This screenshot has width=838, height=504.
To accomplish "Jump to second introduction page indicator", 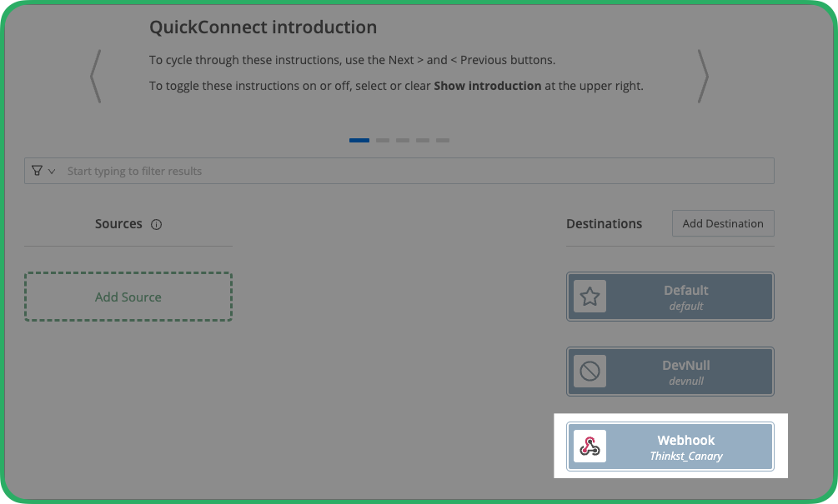I will coord(383,141).
